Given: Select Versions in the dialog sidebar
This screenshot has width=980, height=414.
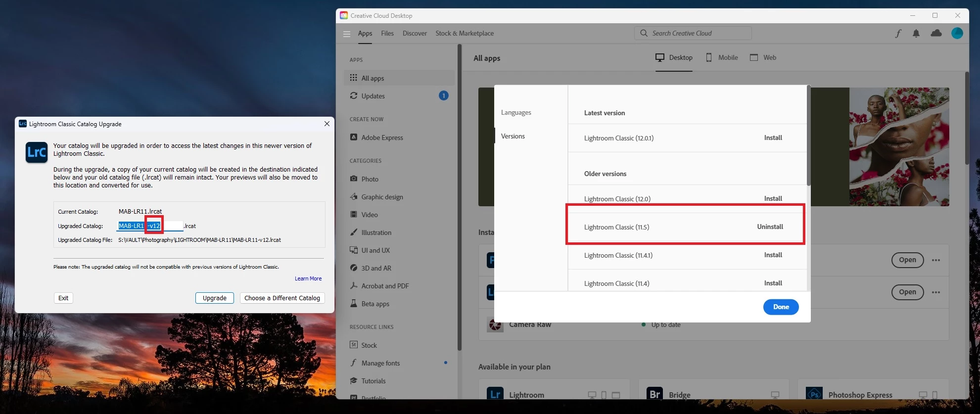Looking at the screenshot, I should point(513,136).
